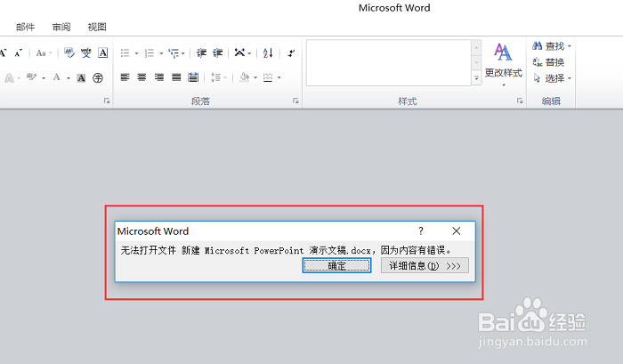The width and height of the screenshot is (623, 364).
Task: Expand the Font Color dropdown arrow
Action: pyautogui.click(x=69, y=78)
